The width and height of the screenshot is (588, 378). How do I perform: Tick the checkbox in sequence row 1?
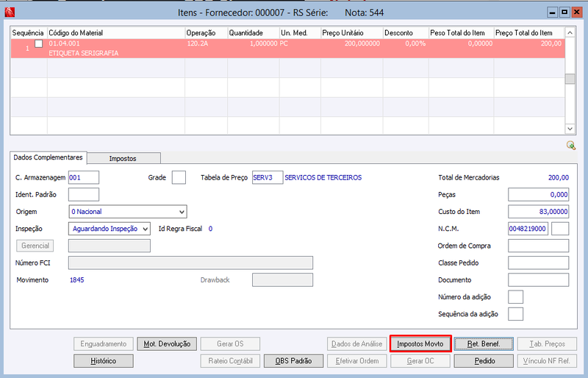pos(39,43)
